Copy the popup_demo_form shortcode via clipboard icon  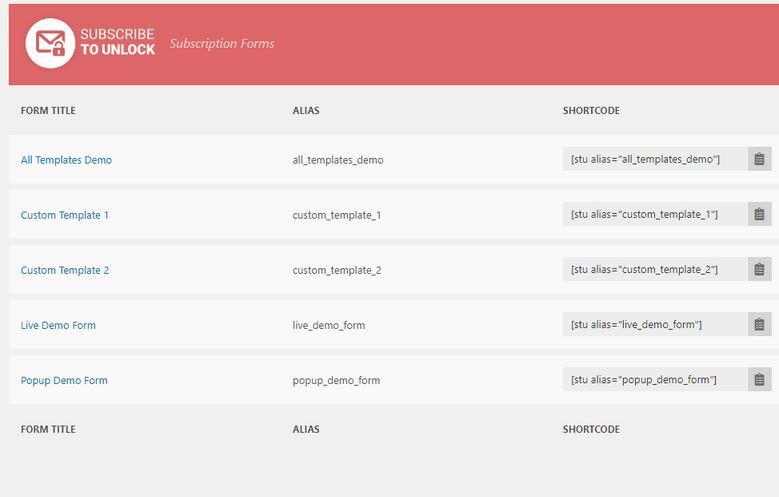click(x=760, y=380)
